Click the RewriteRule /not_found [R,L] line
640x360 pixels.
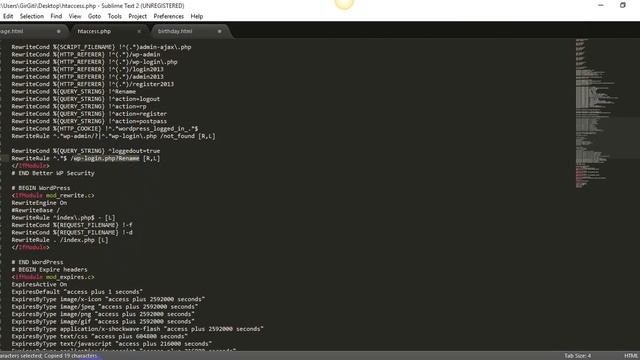coord(113,136)
